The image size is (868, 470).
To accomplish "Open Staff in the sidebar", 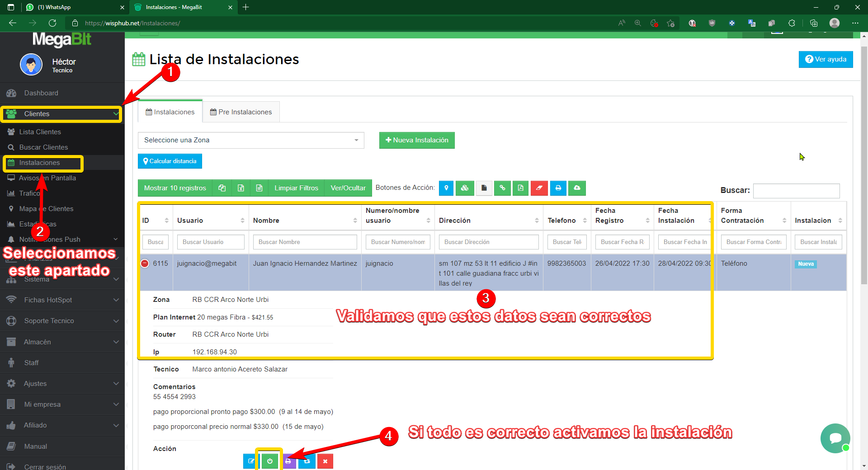I will tap(62, 363).
